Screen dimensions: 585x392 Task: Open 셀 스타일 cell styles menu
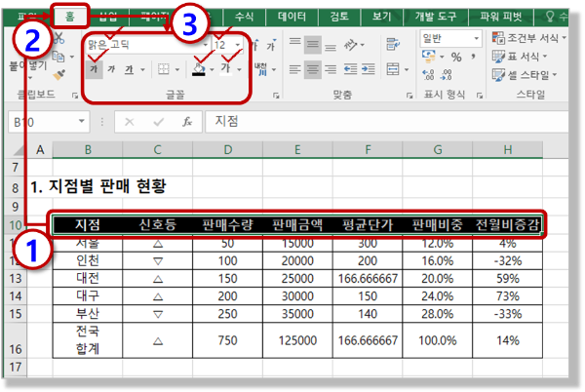(525, 75)
